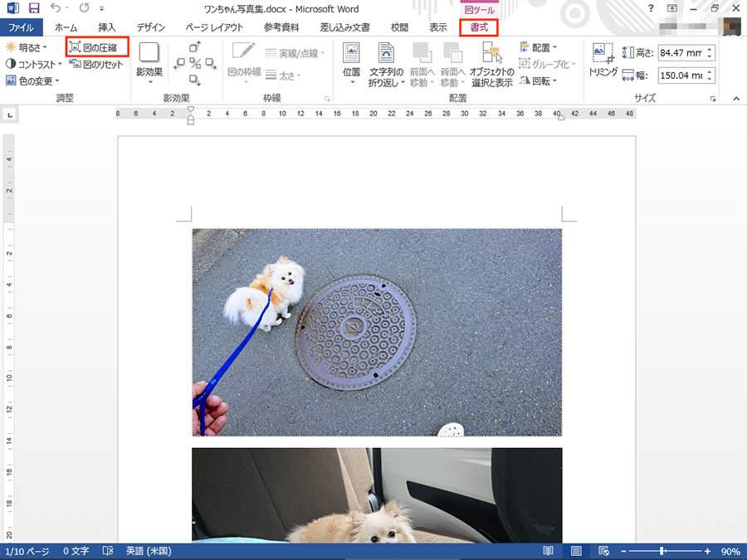Nudge shadow left icon
Image resolution: width=747 pixels, height=560 pixels.
(179, 63)
